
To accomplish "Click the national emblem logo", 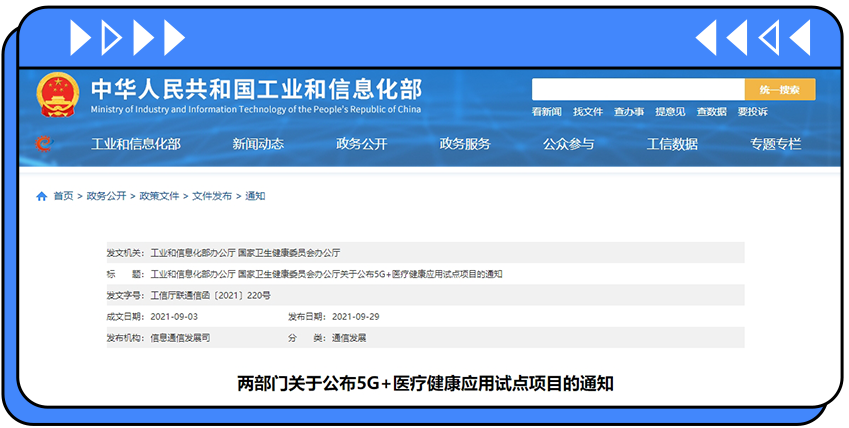I will click(57, 95).
